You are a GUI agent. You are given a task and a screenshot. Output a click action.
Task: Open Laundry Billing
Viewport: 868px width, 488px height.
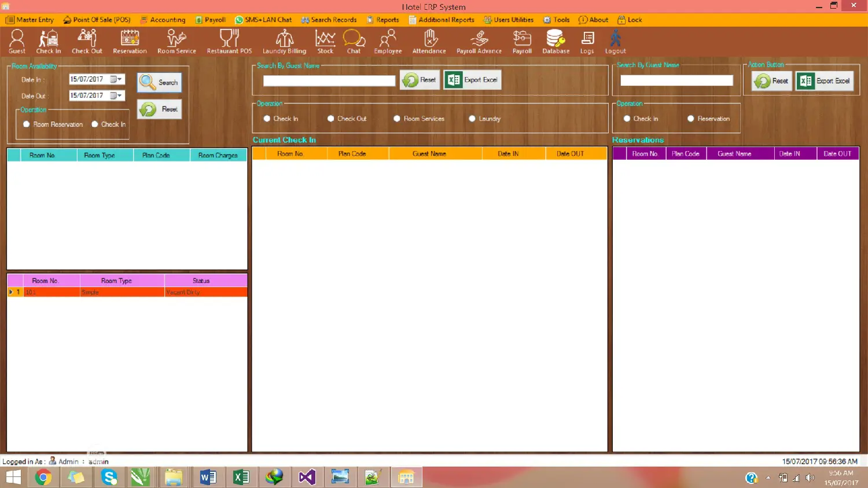click(284, 42)
